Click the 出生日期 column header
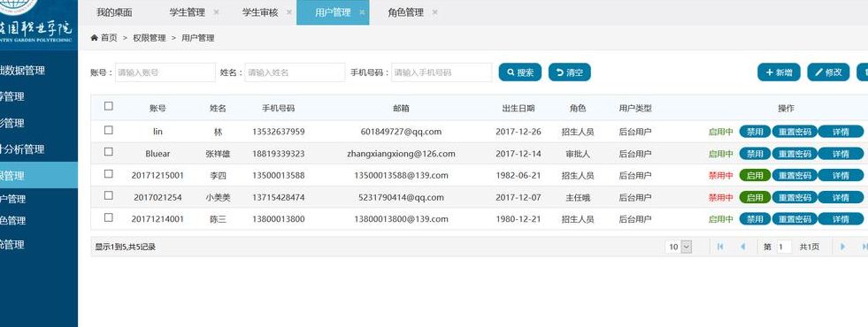This screenshot has height=327, width=868. (x=518, y=109)
